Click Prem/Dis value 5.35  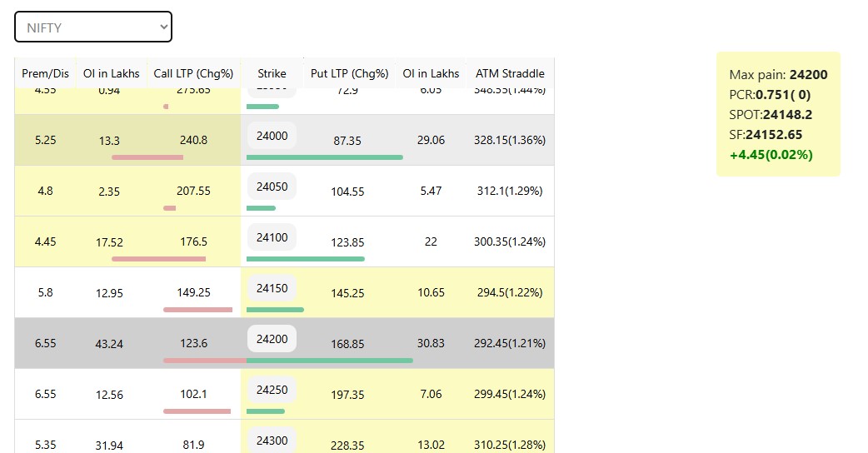coord(45,445)
